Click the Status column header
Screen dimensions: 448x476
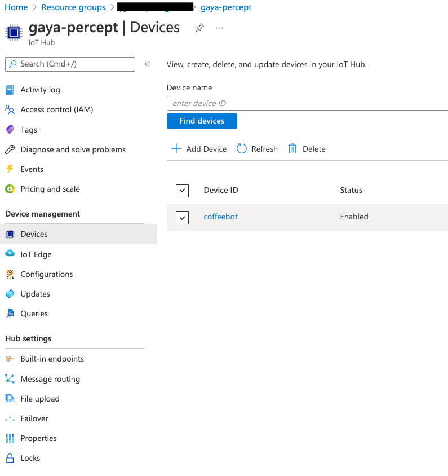[351, 190]
